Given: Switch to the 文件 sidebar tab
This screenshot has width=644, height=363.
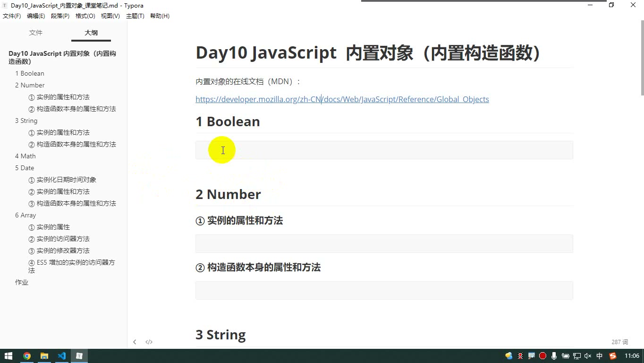Looking at the screenshot, I should tap(36, 33).
